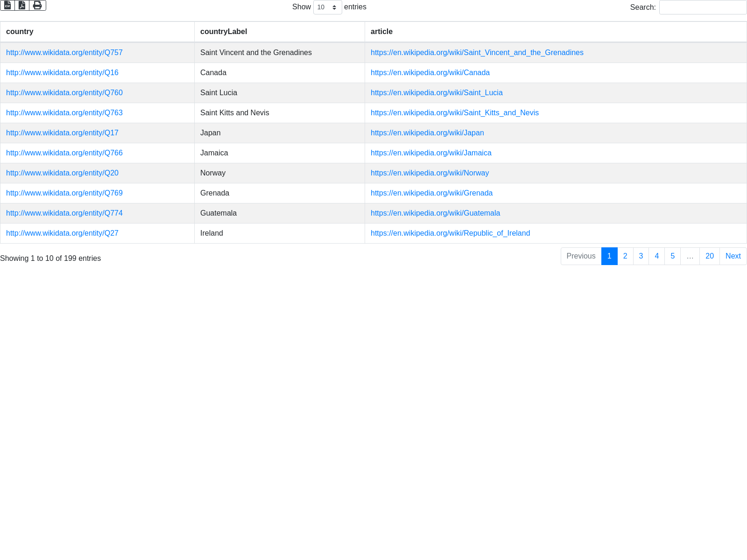Image resolution: width=747 pixels, height=560 pixels.
Task: Open the Wikidata entity Q16 link
Action: coord(62,73)
